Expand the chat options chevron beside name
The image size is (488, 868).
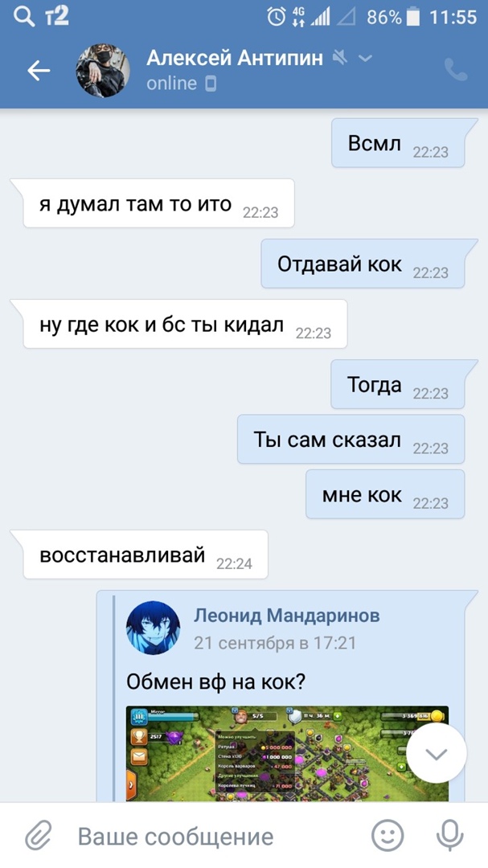coord(365,58)
